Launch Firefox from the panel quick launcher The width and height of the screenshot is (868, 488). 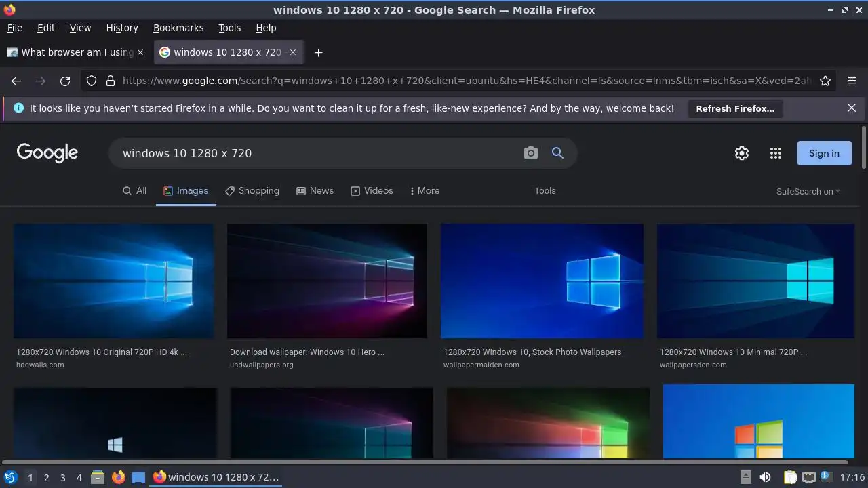pos(118,477)
